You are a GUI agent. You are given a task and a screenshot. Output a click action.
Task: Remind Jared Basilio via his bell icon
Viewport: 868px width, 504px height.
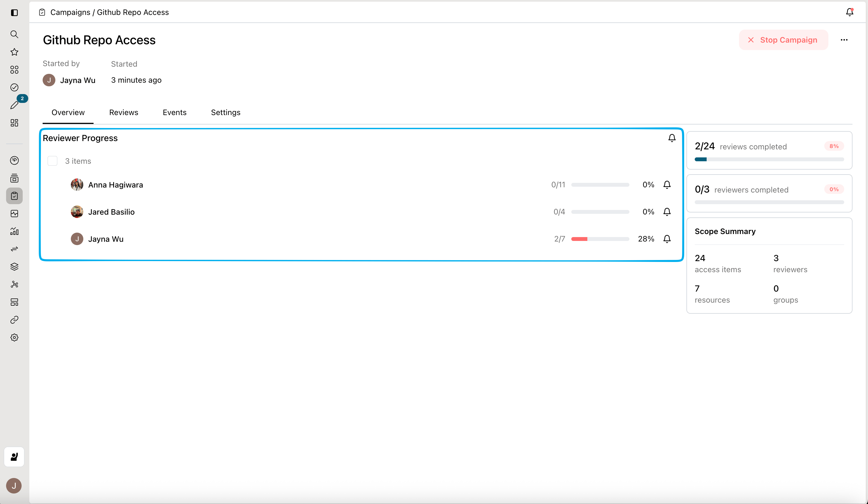coord(667,212)
